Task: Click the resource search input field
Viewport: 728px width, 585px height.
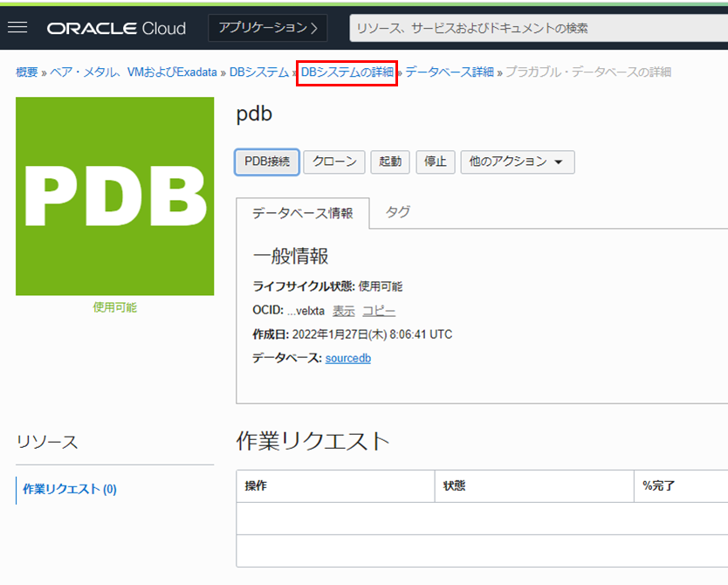Action: tap(537, 28)
